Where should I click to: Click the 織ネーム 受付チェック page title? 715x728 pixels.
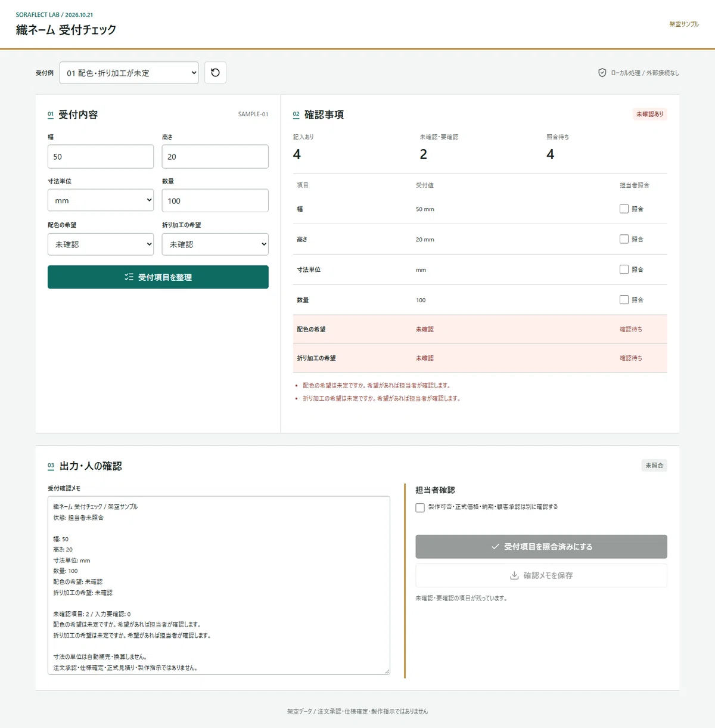[66, 30]
